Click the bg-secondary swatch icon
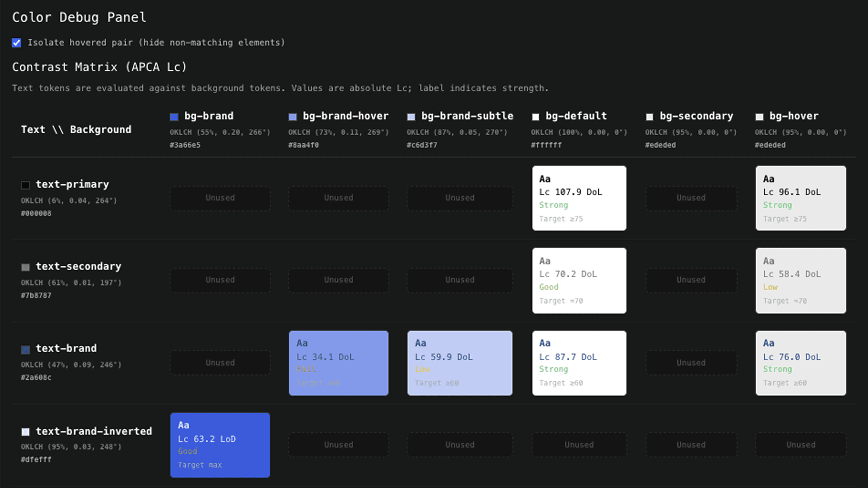The width and height of the screenshot is (868, 488). coord(649,117)
